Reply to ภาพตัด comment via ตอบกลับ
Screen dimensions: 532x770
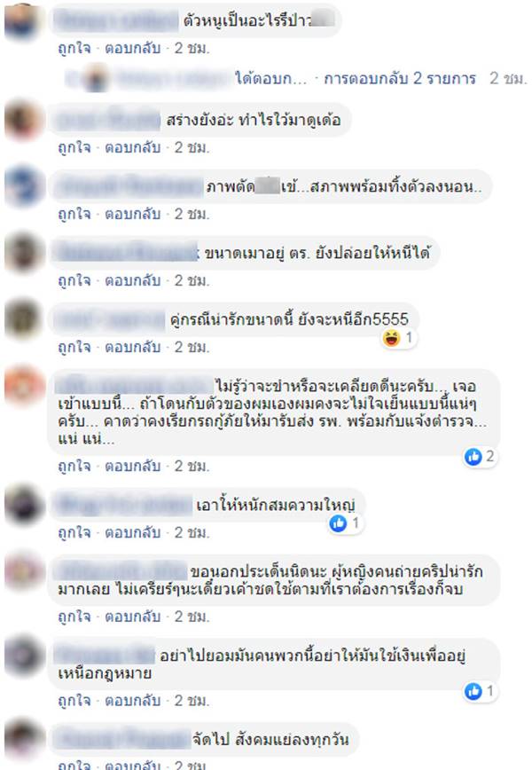(x=133, y=214)
